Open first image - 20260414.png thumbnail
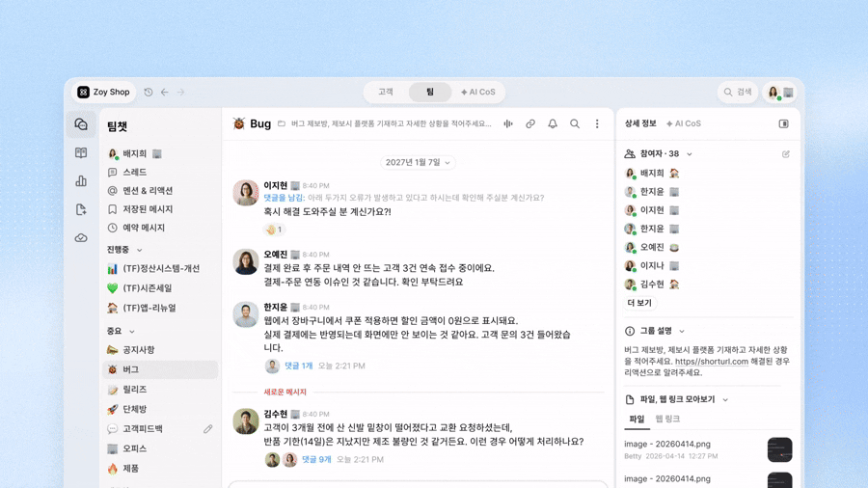The width and height of the screenshot is (868, 488). (779, 449)
